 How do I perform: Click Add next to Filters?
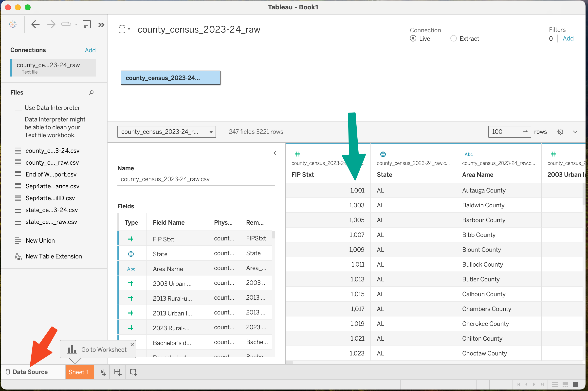point(568,39)
